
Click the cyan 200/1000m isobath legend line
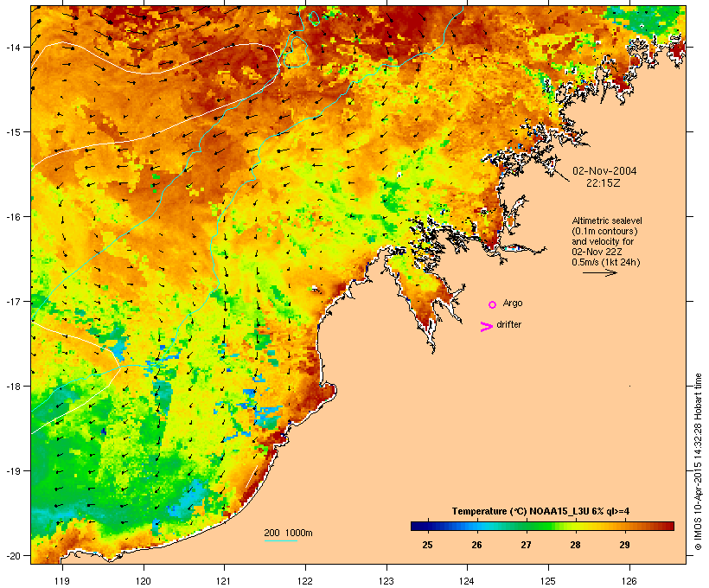coord(281,540)
